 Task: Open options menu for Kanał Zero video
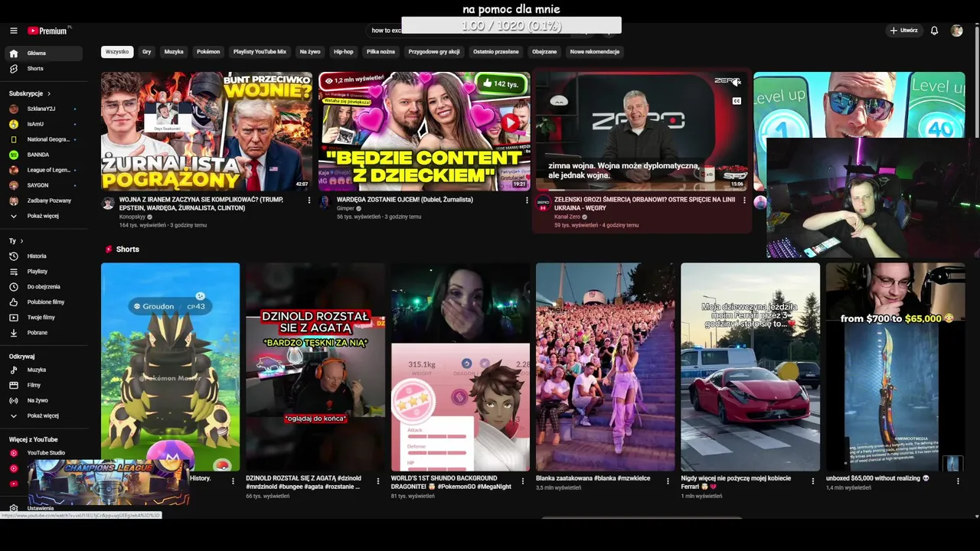click(x=744, y=201)
